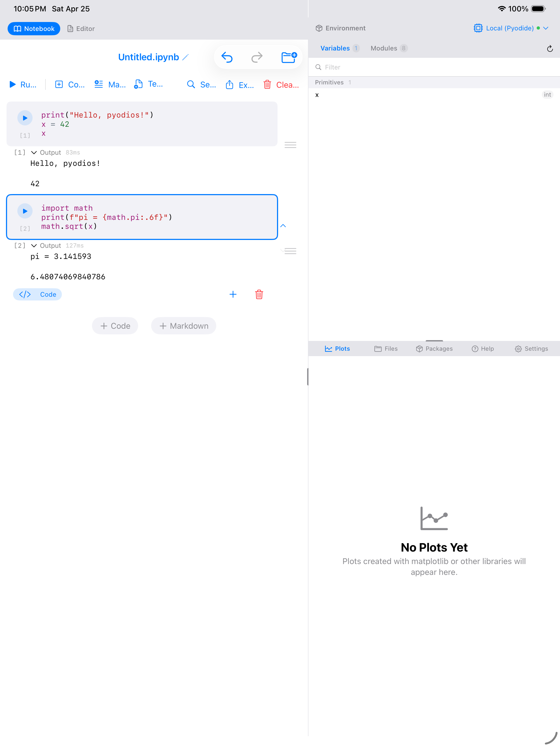The width and height of the screenshot is (560, 747).
Task: Append a new Code cell button
Action: (x=115, y=326)
